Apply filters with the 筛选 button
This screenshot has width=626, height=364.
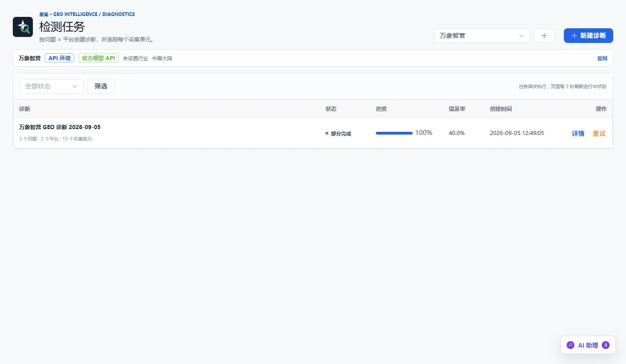click(x=101, y=86)
